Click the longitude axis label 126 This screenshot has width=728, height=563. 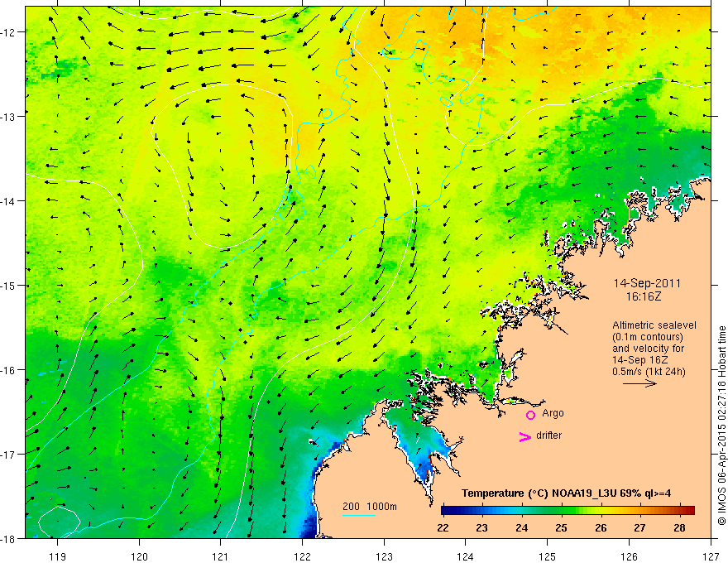pos(629,556)
